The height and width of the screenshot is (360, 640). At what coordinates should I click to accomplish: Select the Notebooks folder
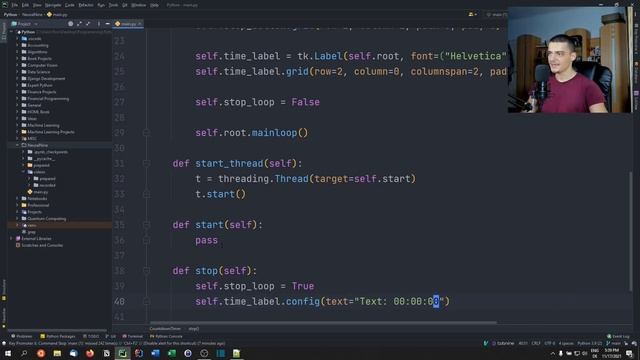pyautogui.click(x=37, y=198)
